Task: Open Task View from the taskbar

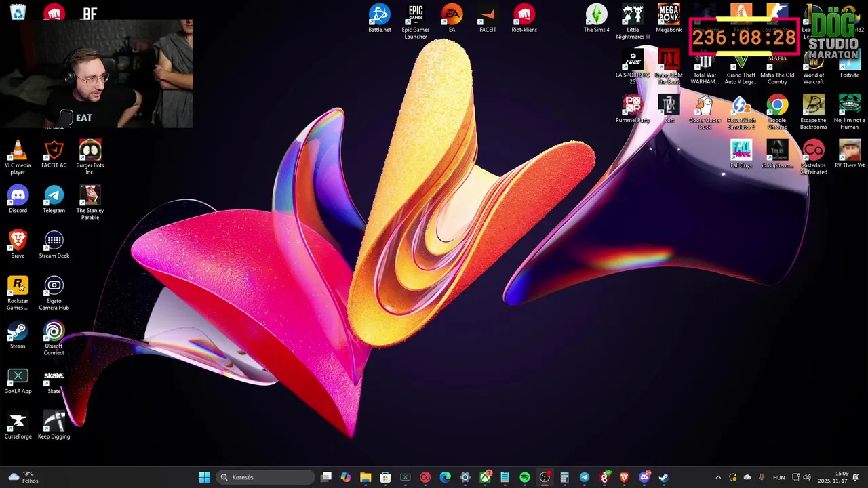Action: click(326, 477)
